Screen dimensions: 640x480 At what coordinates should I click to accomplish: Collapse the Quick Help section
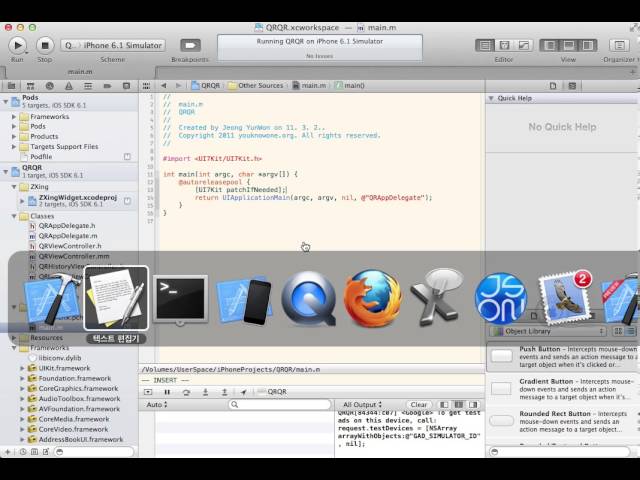[491, 98]
